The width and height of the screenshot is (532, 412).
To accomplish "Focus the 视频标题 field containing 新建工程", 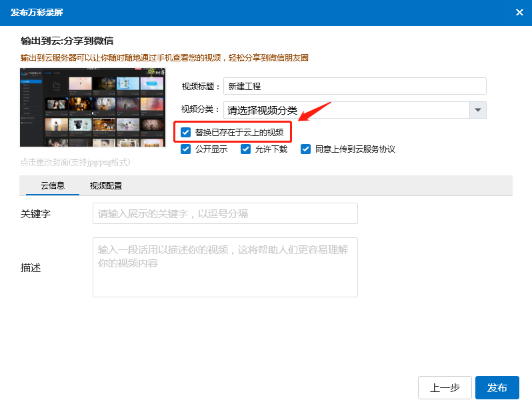I will click(355, 86).
